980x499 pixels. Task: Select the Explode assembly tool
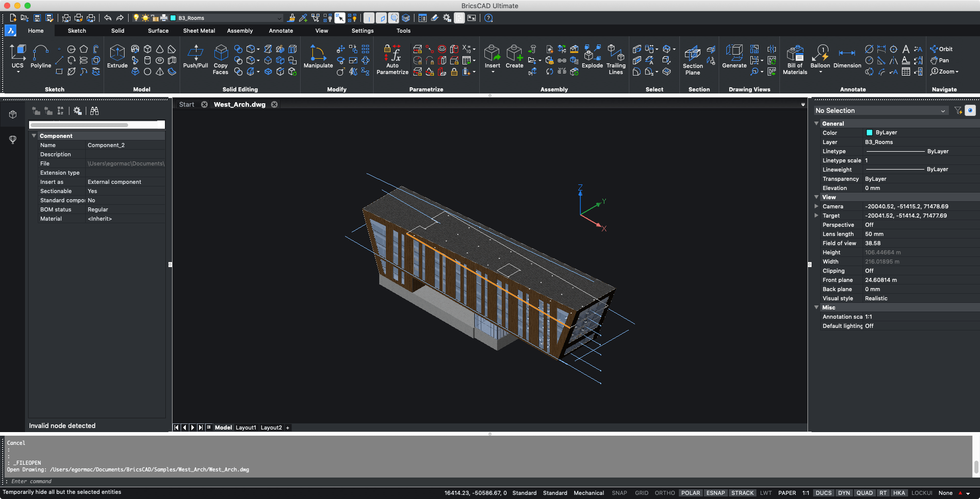point(592,57)
